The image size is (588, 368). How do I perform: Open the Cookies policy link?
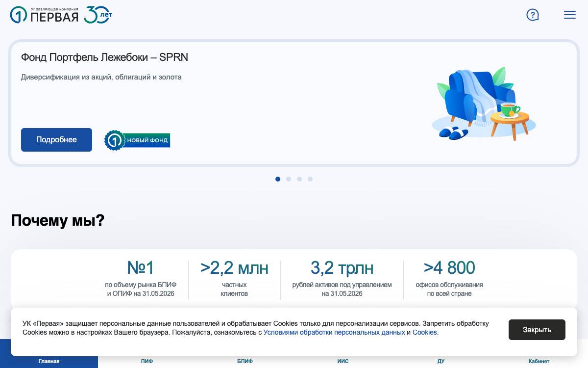[424, 332]
